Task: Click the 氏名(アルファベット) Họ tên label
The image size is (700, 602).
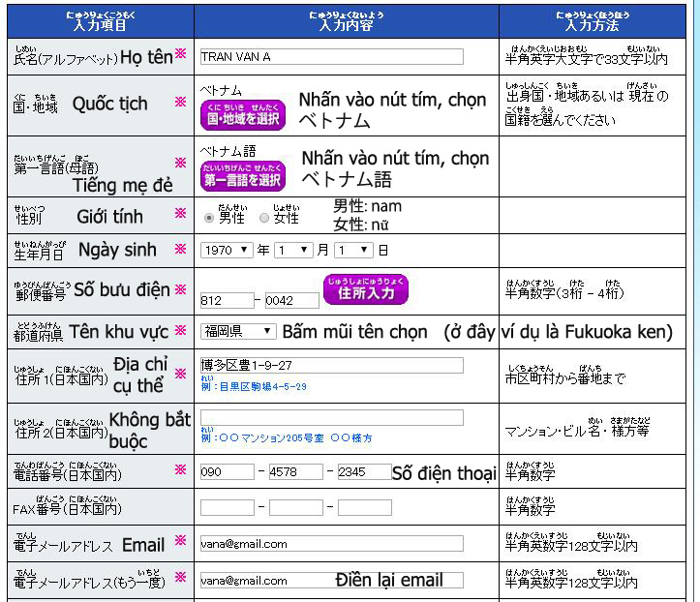Action: pyautogui.click(x=93, y=57)
